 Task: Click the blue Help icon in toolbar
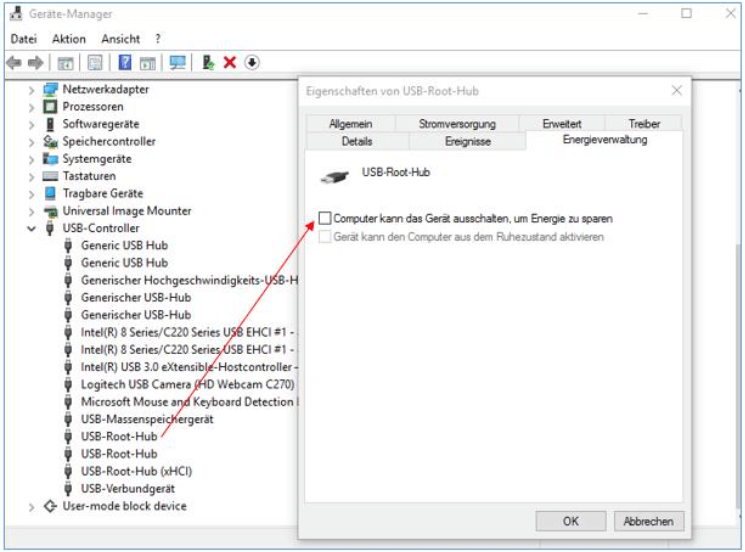point(125,63)
